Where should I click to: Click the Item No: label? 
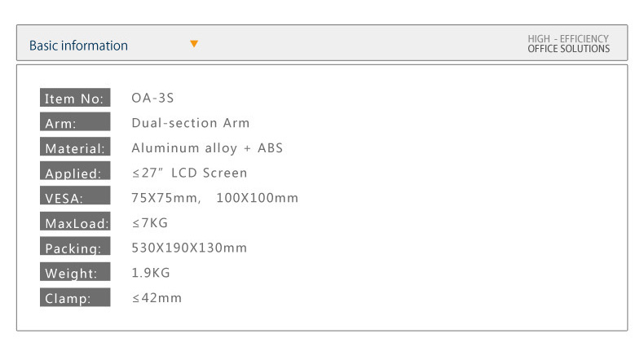pyautogui.click(x=75, y=97)
